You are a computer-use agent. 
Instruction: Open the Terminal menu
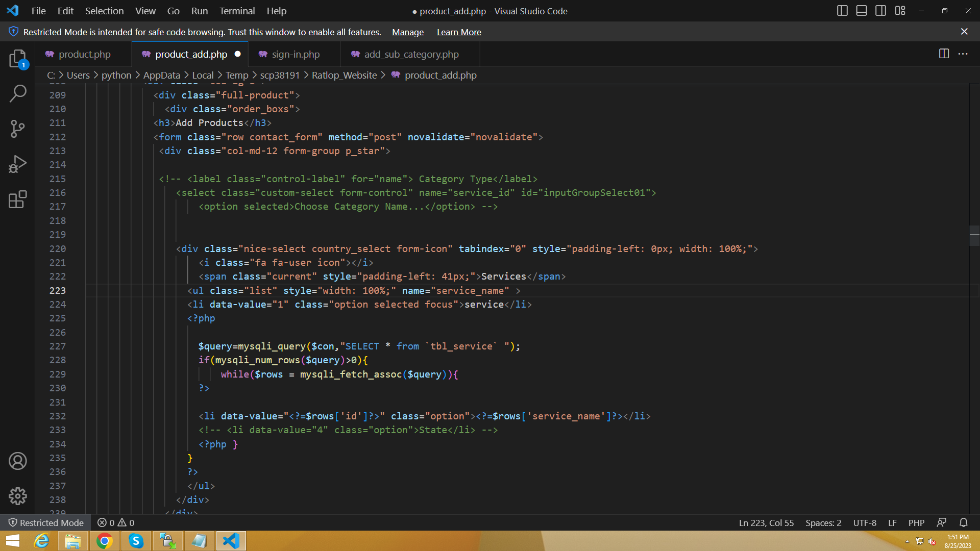(x=237, y=11)
